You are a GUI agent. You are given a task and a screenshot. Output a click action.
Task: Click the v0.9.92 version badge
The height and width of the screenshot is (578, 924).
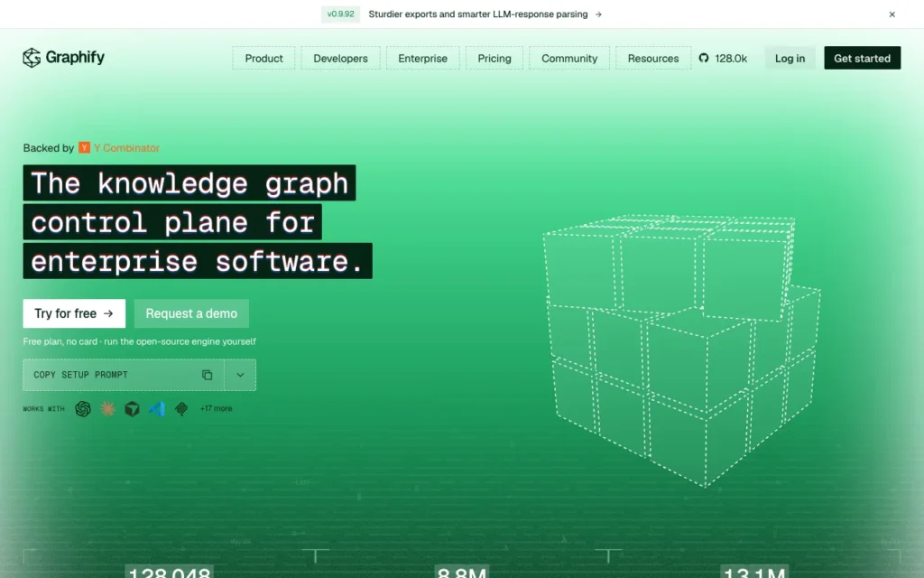pos(340,14)
